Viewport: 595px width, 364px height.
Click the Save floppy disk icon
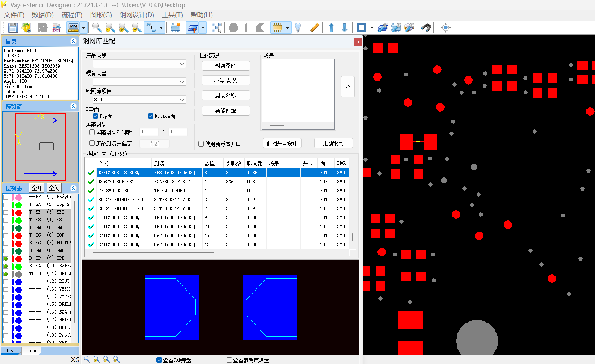pyautogui.click(x=13, y=28)
